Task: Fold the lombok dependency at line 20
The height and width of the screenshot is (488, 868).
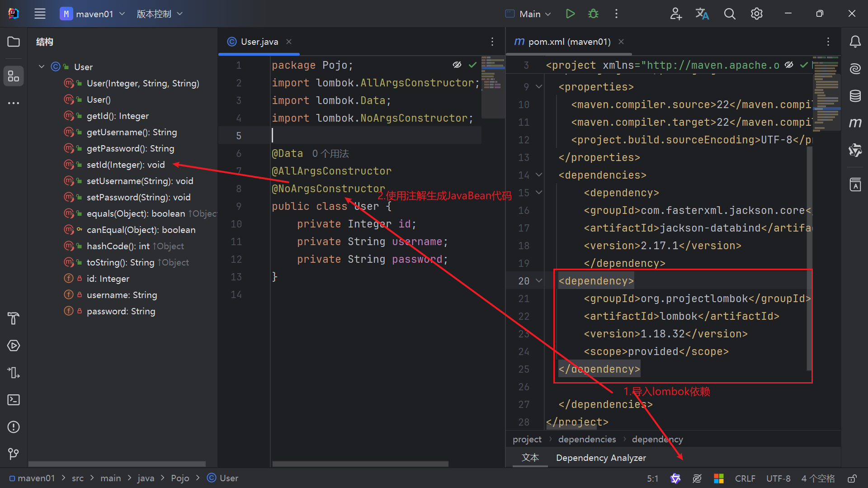Action: coord(539,280)
